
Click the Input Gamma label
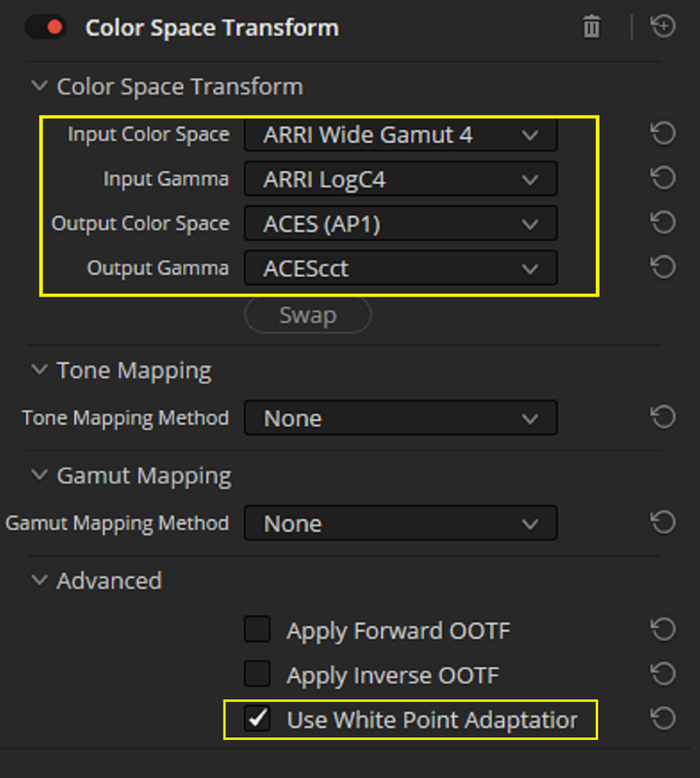tap(166, 179)
